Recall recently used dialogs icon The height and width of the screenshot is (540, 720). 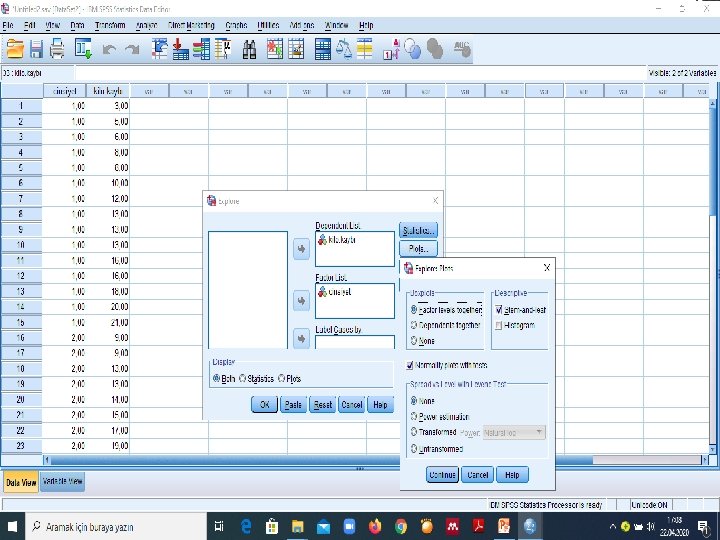coord(84,49)
